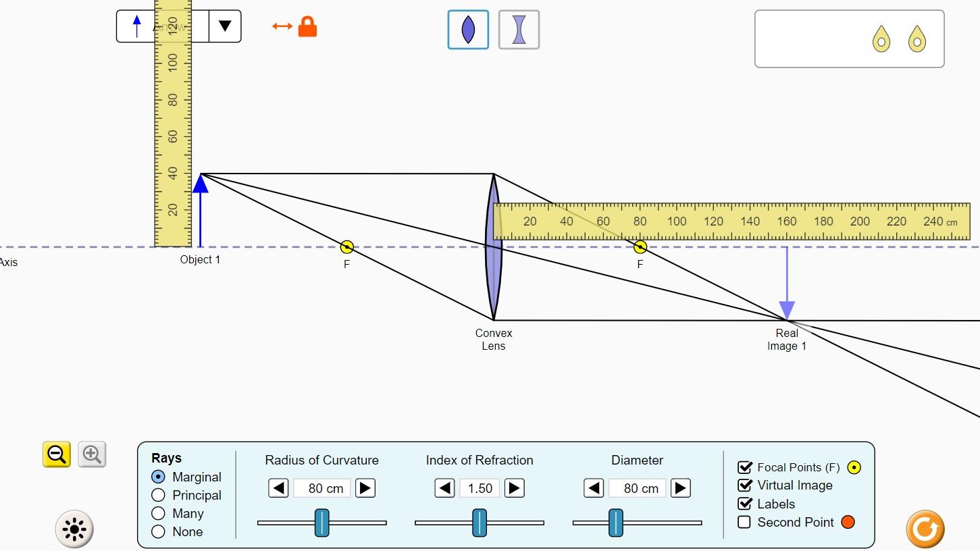Uncheck the Focal Points (F) checkbox
The width and height of the screenshot is (980, 551).
point(745,467)
